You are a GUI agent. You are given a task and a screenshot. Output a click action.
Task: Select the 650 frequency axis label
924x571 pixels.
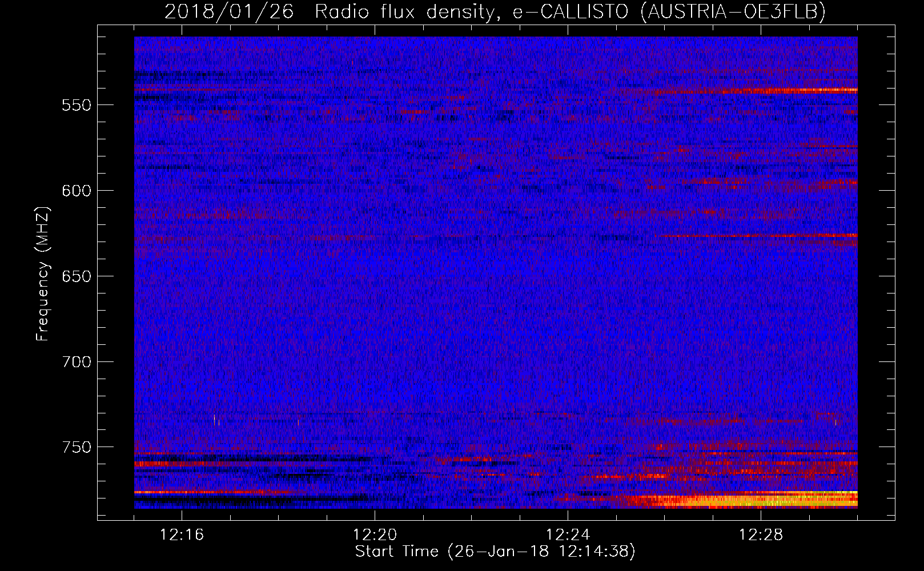click(77, 276)
